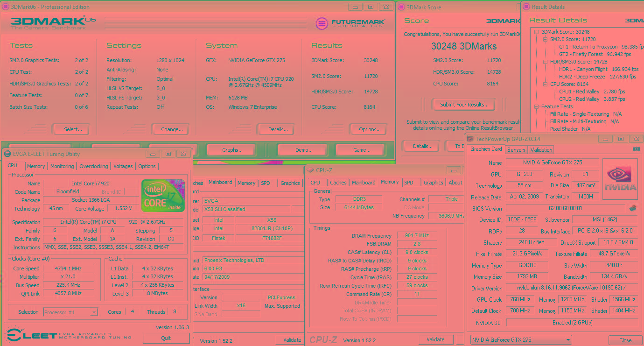Click the 3DMark06 window title bar icon

click(6, 7)
